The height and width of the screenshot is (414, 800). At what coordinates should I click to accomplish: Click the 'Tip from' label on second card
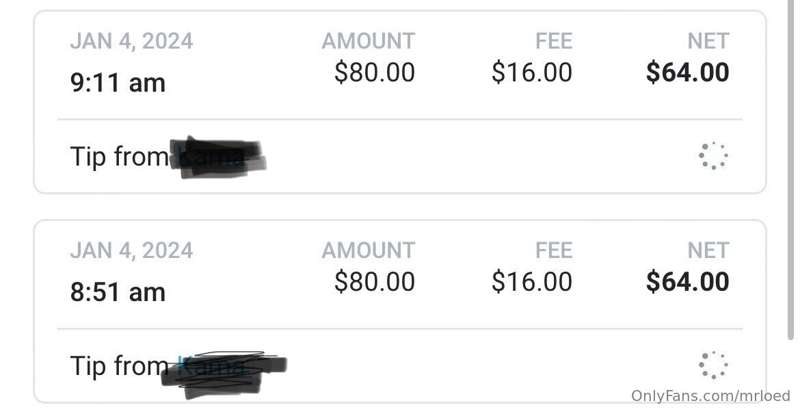click(119, 366)
